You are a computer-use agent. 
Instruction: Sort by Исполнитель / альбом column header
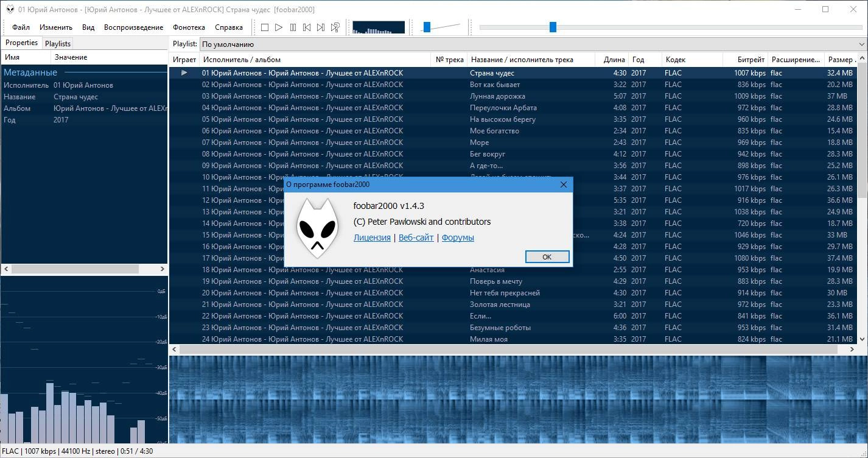click(x=315, y=59)
